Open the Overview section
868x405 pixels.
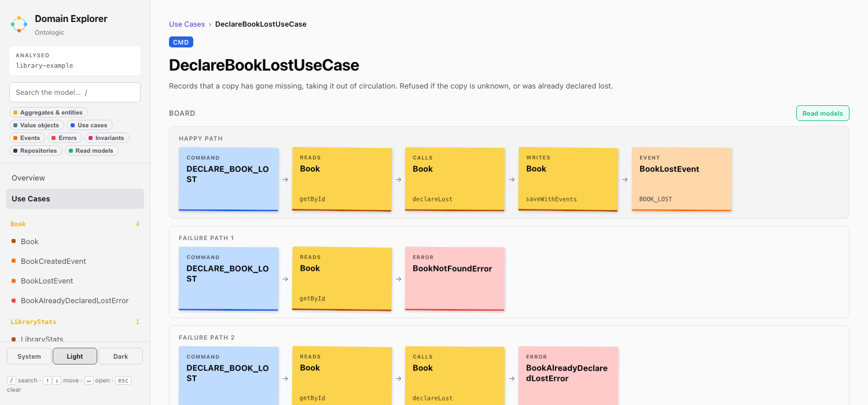pos(75,178)
